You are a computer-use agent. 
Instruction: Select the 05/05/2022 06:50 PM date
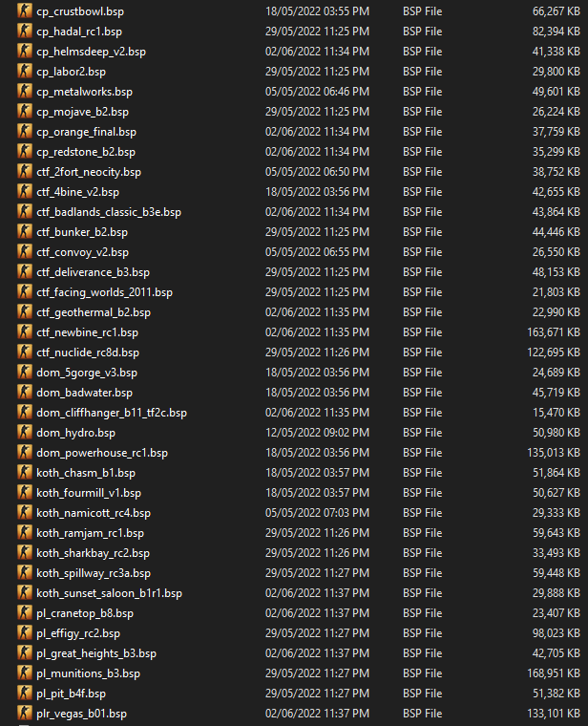[317, 171]
